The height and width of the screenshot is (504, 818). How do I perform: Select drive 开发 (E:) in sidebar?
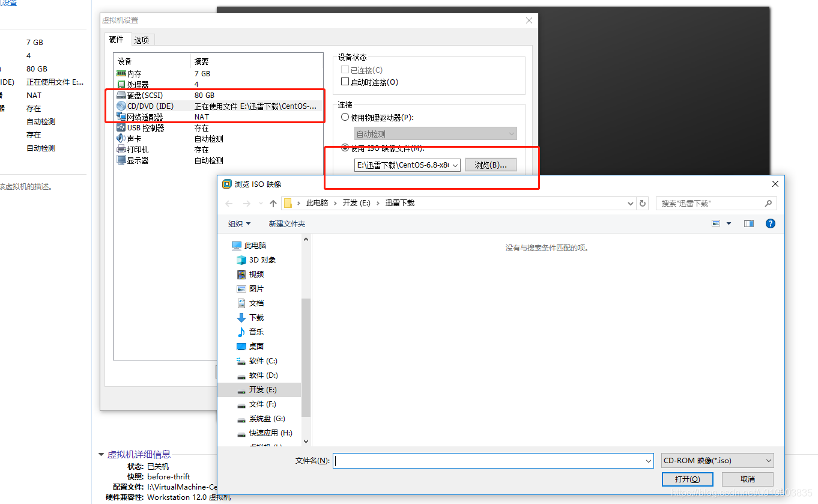point(259,390)
